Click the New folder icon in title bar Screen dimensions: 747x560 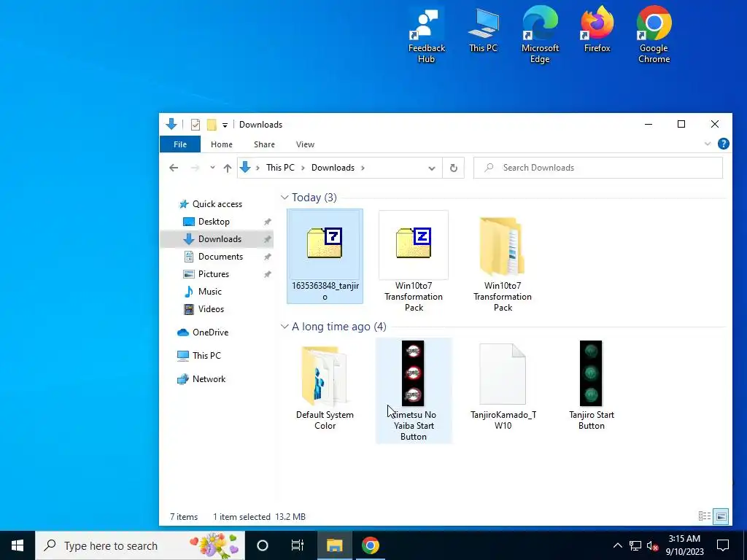(x=212, y=125)
